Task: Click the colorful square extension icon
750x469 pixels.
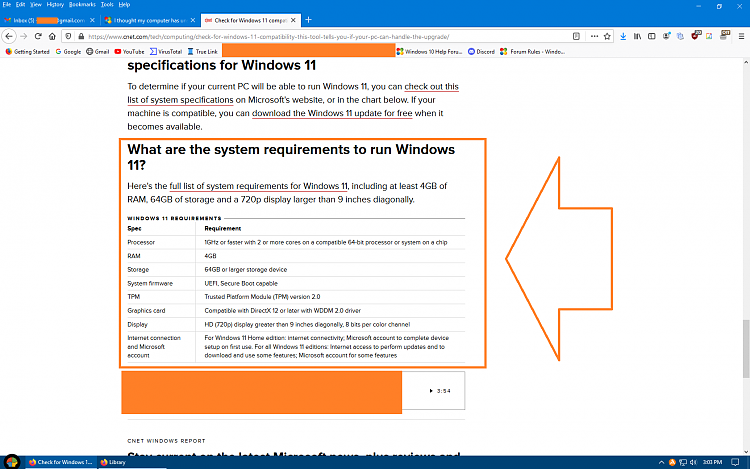Action: pos(709,36)
